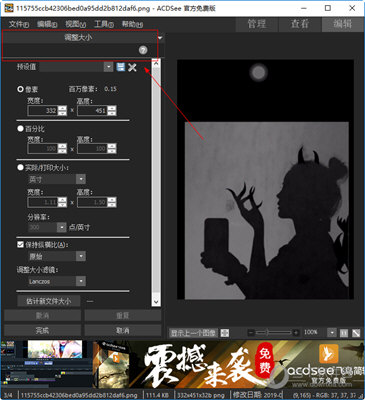Click the help question mark icon
365x400 pixels.
click(143, 50)
